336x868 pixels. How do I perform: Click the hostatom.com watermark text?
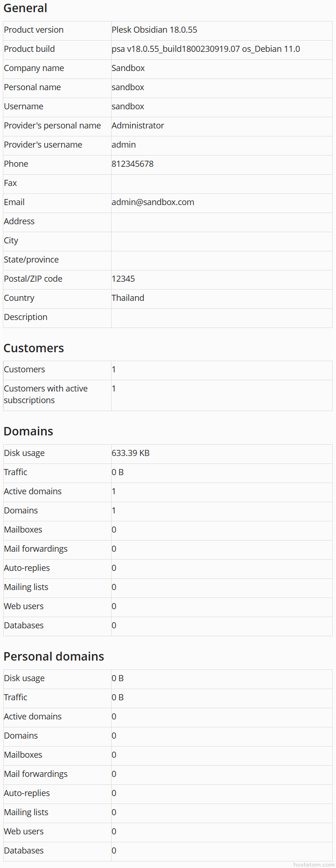click(314, 865)
